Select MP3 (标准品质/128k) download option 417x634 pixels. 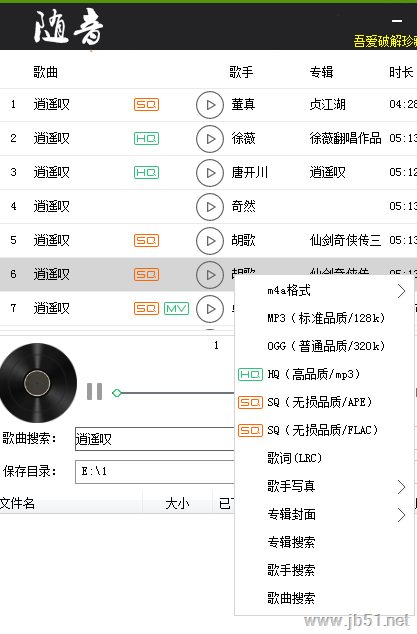(x=324, y=318)
